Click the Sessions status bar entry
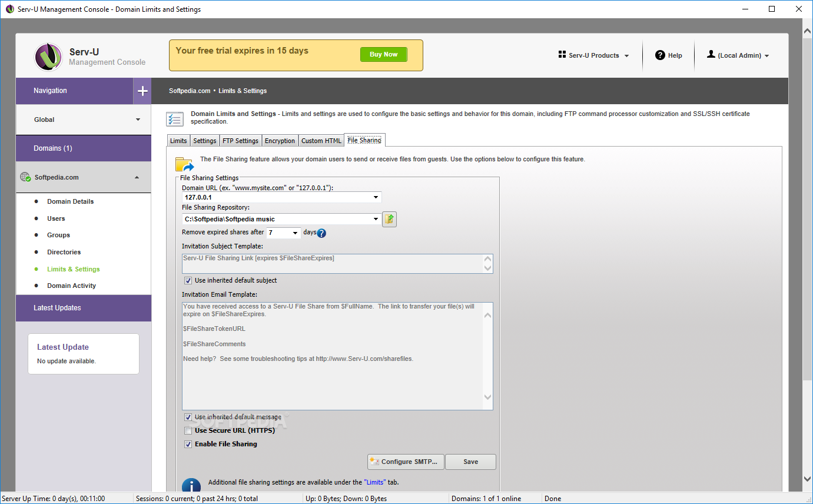The width and height of the screenshot is (813, 504). (197, 499)
